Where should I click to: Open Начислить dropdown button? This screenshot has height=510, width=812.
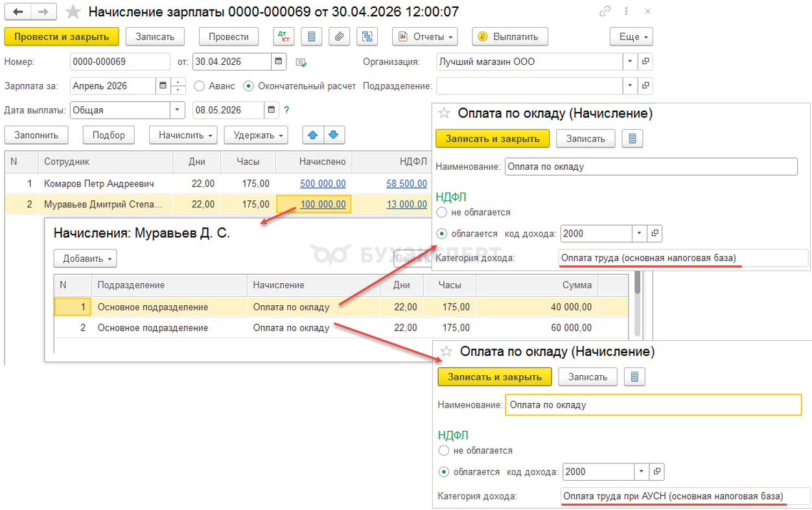(x=184, y=135)
